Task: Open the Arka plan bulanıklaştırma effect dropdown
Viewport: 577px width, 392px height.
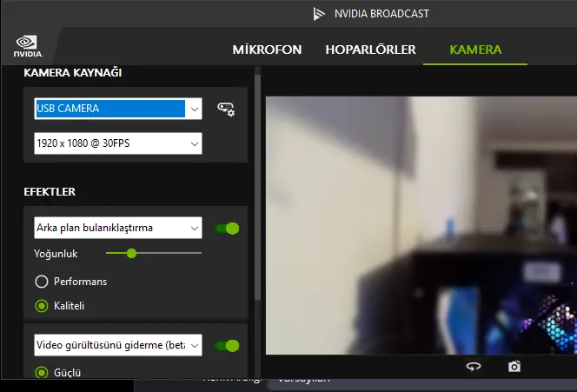Action: (x=118, y=228)
